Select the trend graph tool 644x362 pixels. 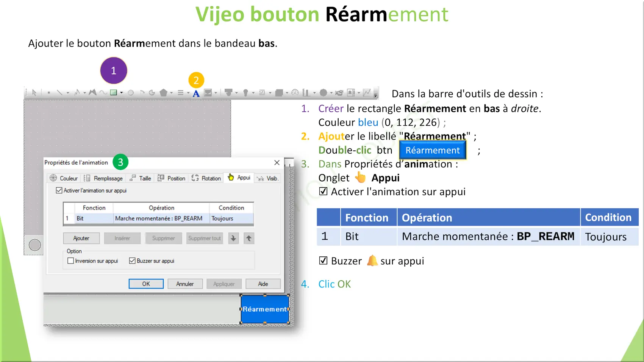(367, 93)
